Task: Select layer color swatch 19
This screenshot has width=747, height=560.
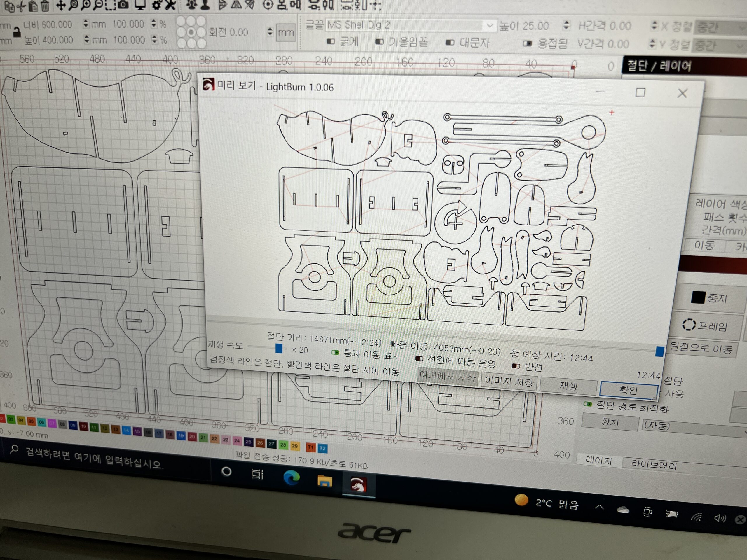Action: pos(181,435)
